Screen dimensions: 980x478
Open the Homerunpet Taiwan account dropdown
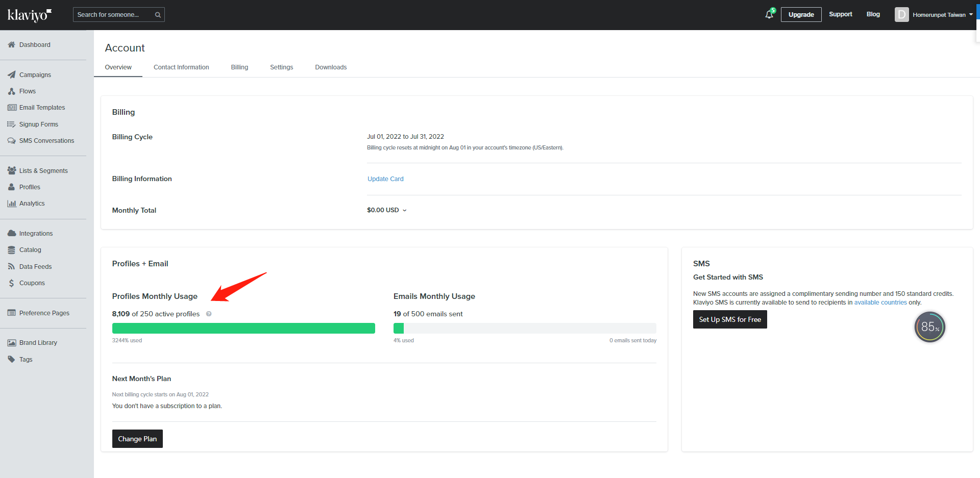942,15
